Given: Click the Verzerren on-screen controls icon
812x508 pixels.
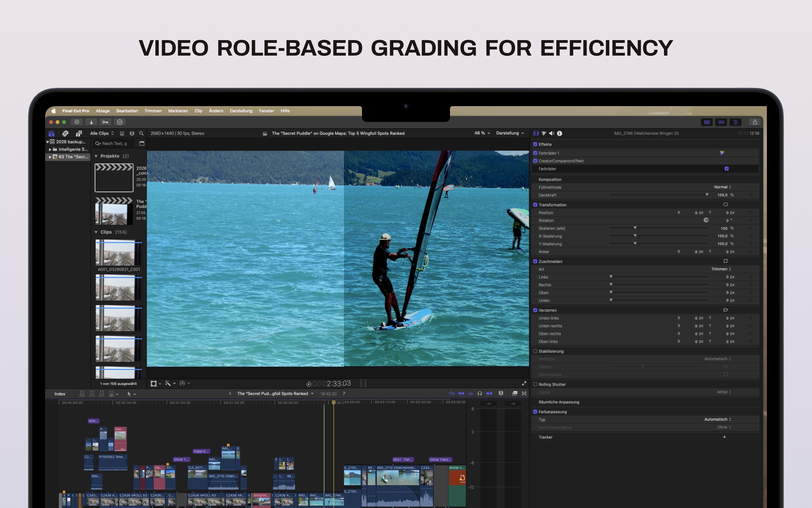Looking at the screenshot, I should [725, 310].
